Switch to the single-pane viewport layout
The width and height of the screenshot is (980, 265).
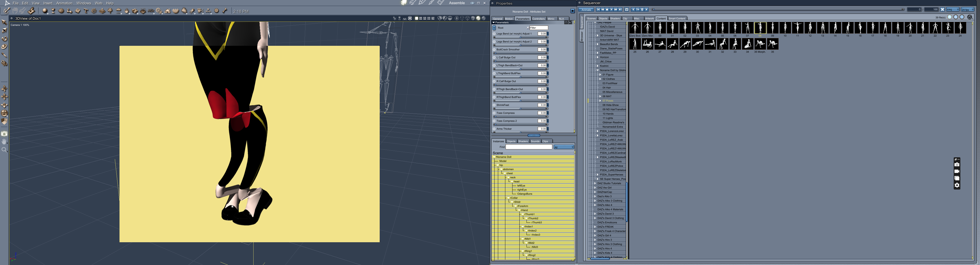coord(416,18)
